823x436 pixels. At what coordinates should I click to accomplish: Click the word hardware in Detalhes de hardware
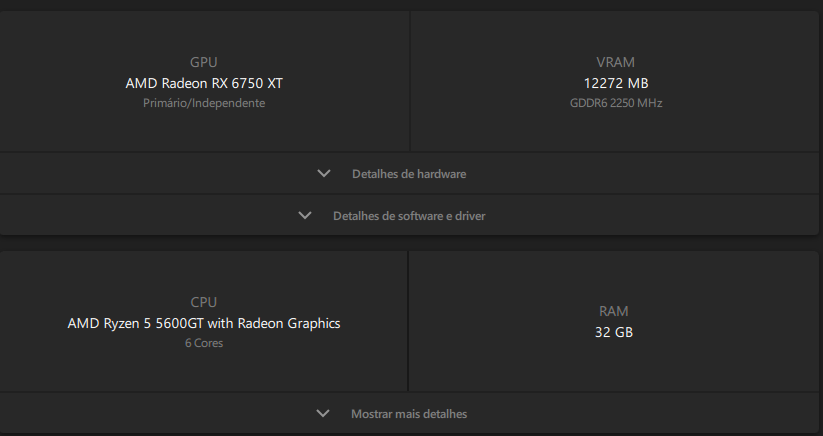(x=441, y=174)
